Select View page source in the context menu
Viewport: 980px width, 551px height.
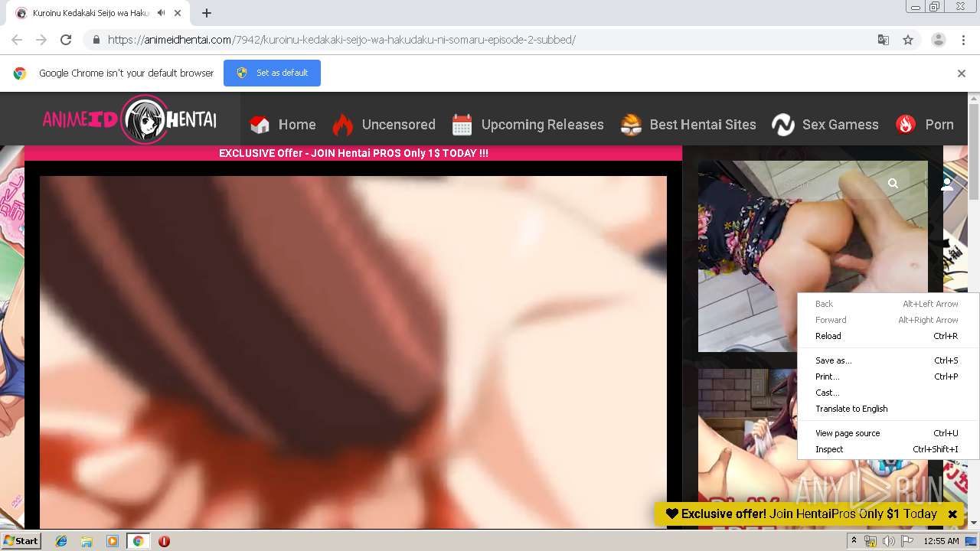(888, 433)
